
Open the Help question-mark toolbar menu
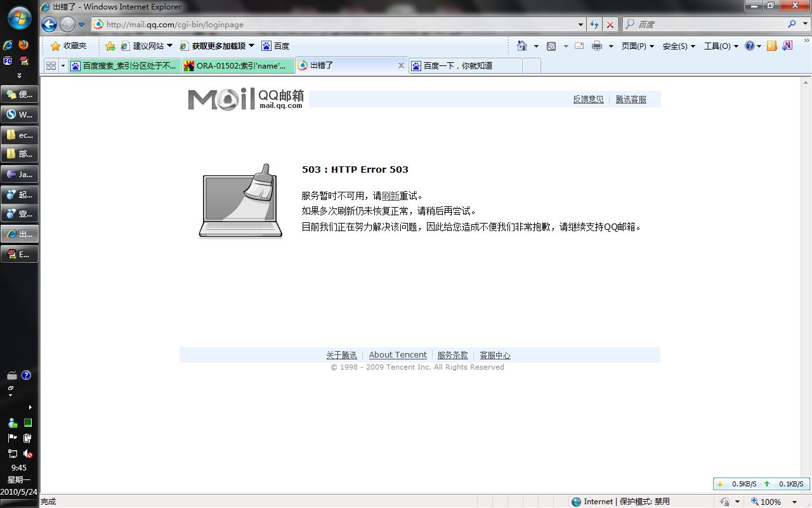click(x=753, y=46)
